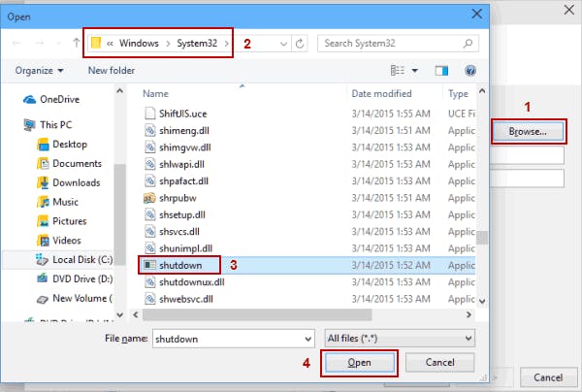Change view layout icon
The height and width of the screenshot is (392, 582).
(x=396, y=71)
